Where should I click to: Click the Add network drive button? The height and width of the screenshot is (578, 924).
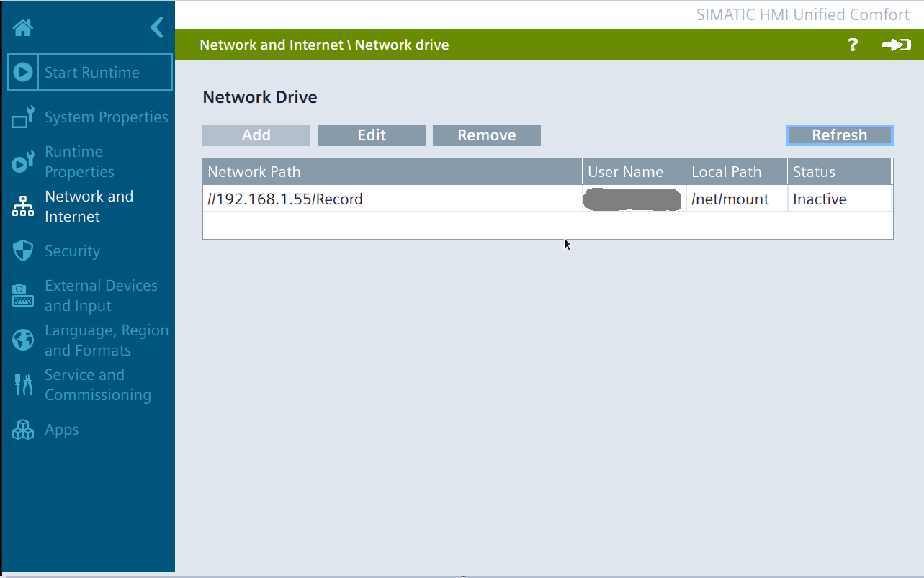coord(256,135)
